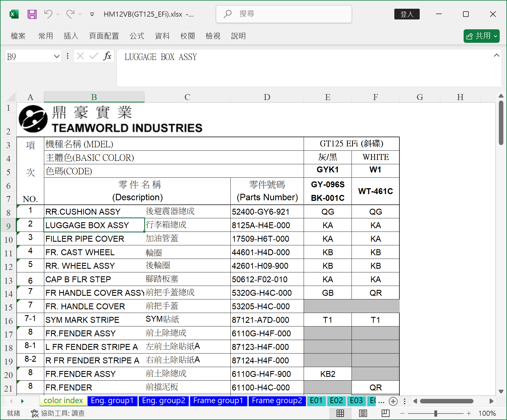Open the 共用 share button

(x=481, y=36)
